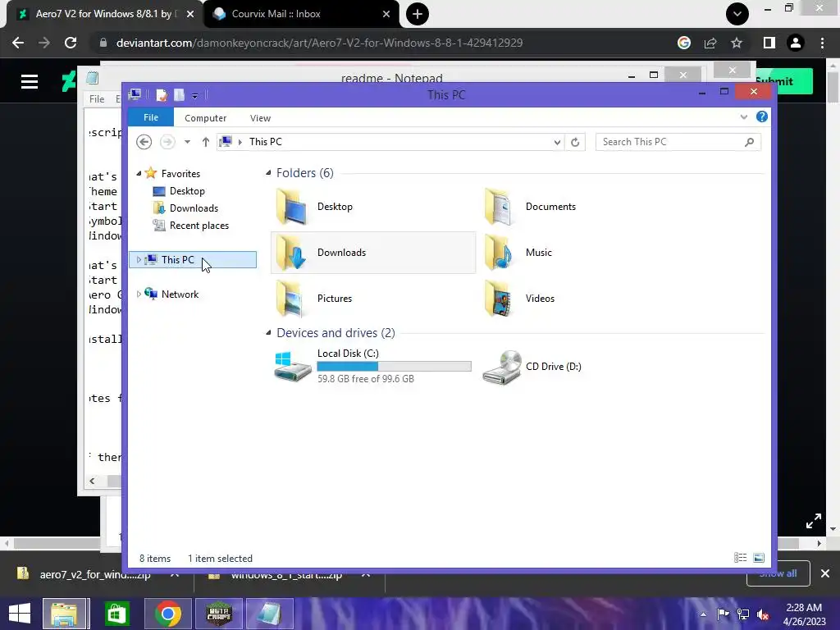Bookmark this page with the star icon

tap(737, 43)
